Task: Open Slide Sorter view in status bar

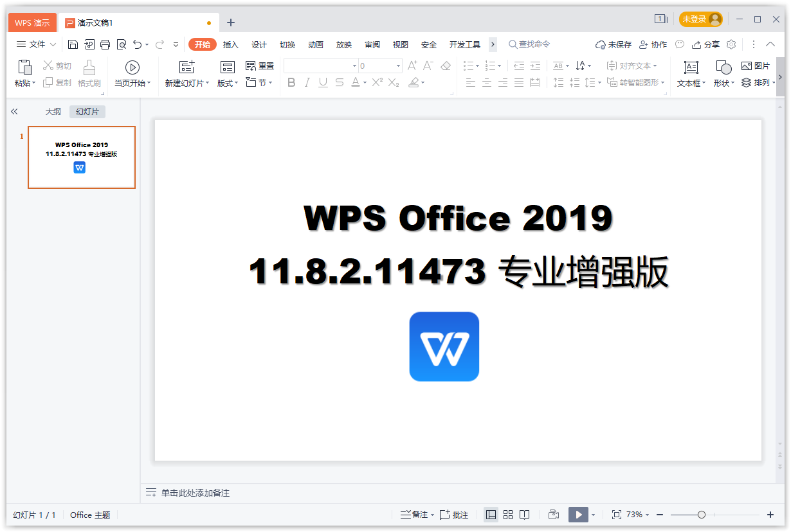Action: 508,515
